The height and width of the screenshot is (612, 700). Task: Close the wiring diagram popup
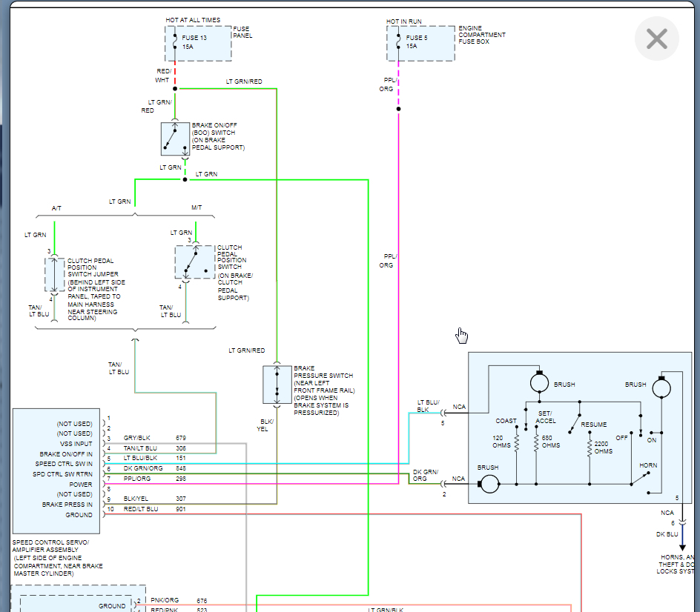pyautogui.click(x=656, y=39)
